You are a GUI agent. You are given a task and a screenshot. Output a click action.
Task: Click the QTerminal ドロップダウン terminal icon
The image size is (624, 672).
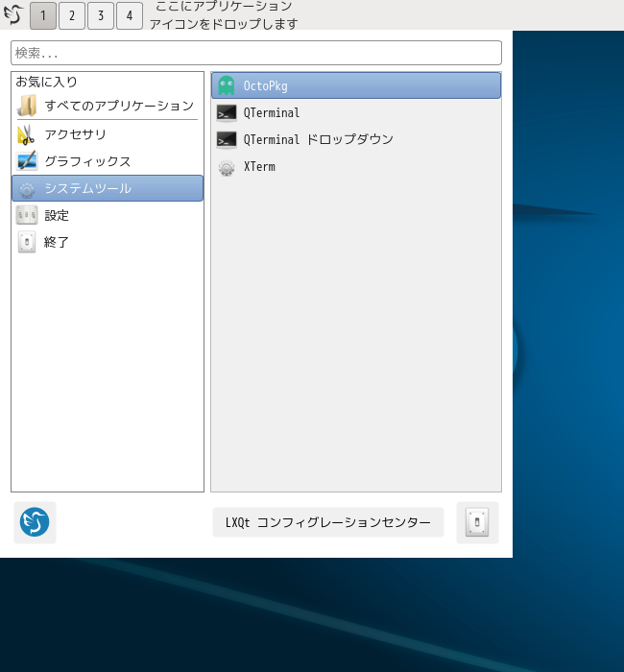227,140
